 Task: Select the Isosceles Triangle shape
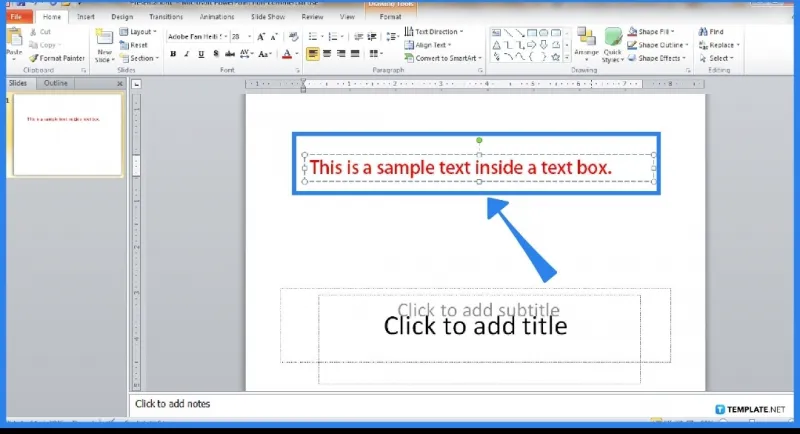click(496, 45)
